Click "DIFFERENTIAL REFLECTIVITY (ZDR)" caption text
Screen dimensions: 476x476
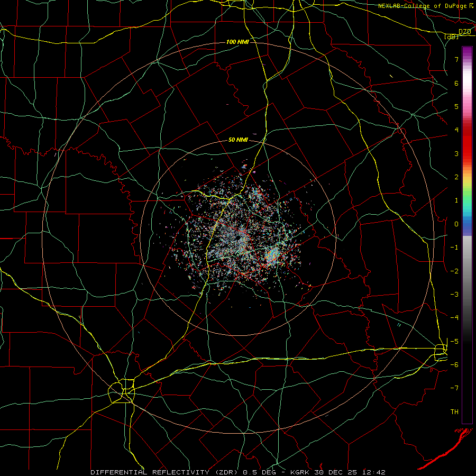pyautogui.click(x=165, y=472)
